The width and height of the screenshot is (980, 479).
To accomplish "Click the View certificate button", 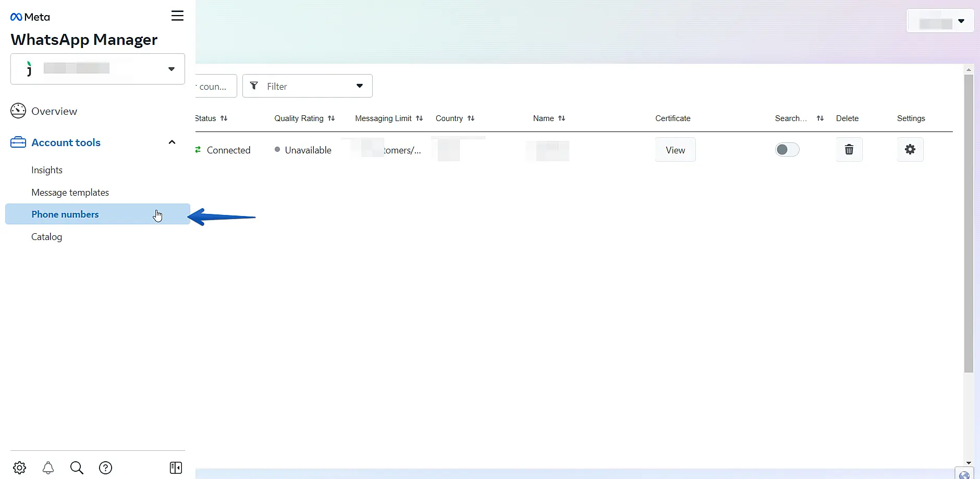I will [x=675, y=150].
